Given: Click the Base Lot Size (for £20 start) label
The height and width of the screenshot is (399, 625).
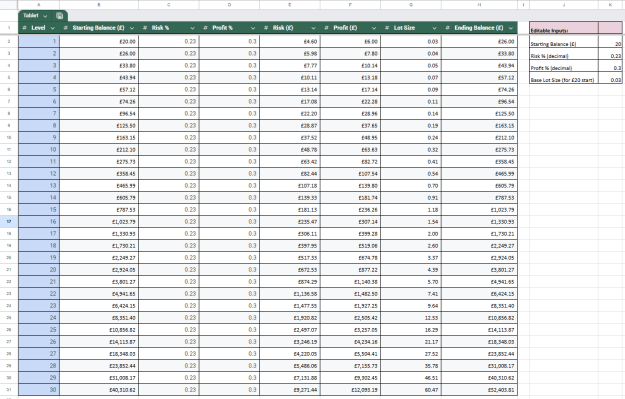Looking at the screenshot, I should (564, 79).
